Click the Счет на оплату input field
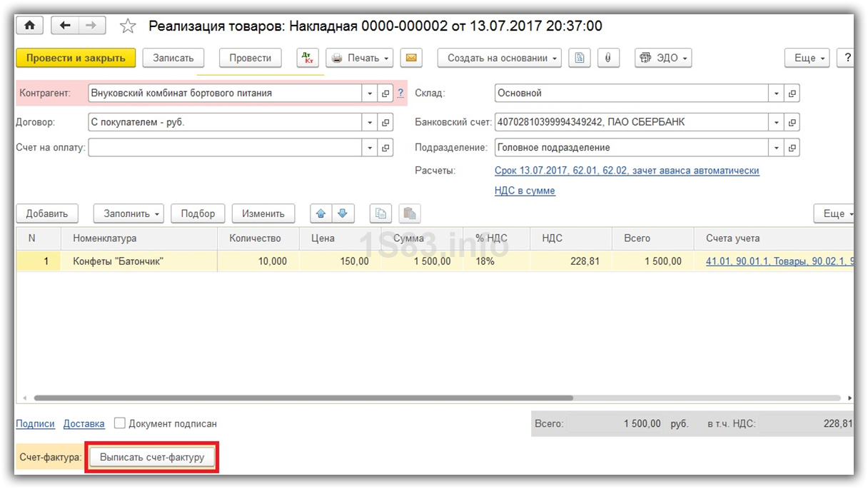This screenshot has height=489, width=868. pyautogui.click(x=225, y=148)
